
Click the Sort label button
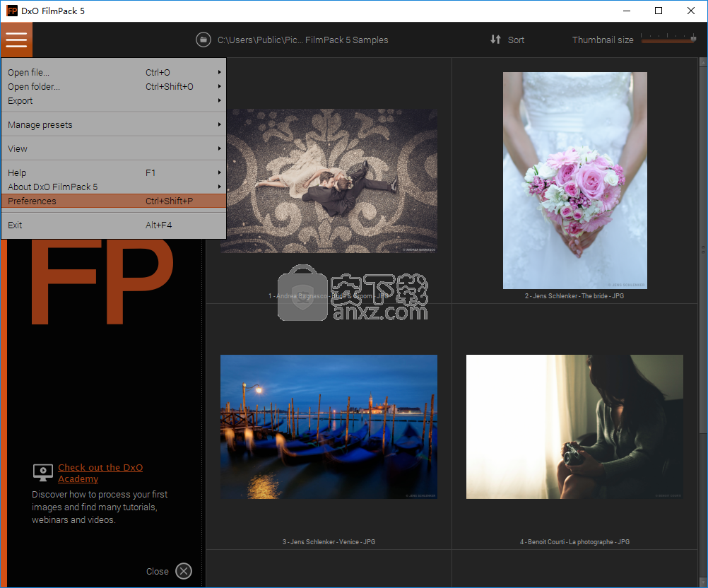pos(516,40)
